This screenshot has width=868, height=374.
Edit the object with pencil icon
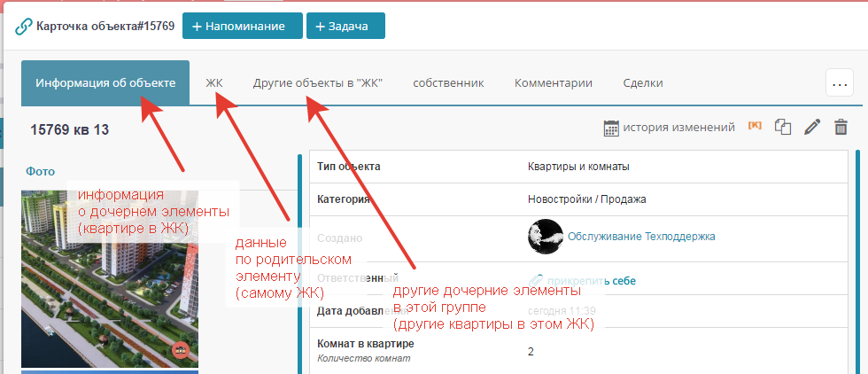tap(812, 127)
